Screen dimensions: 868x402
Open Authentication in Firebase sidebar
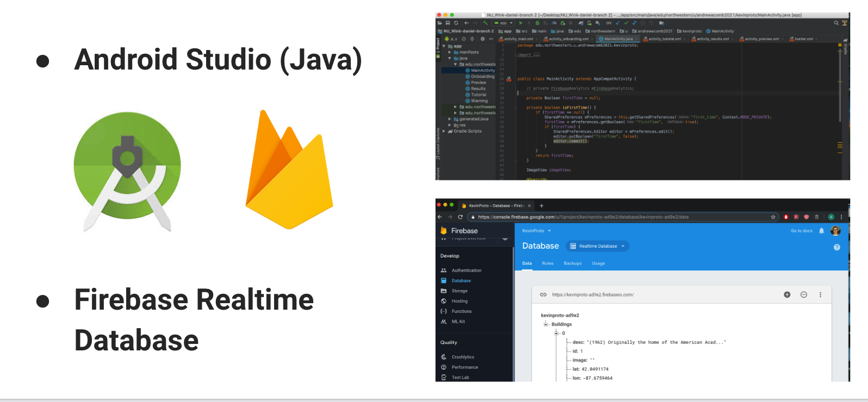pos(466,271)
